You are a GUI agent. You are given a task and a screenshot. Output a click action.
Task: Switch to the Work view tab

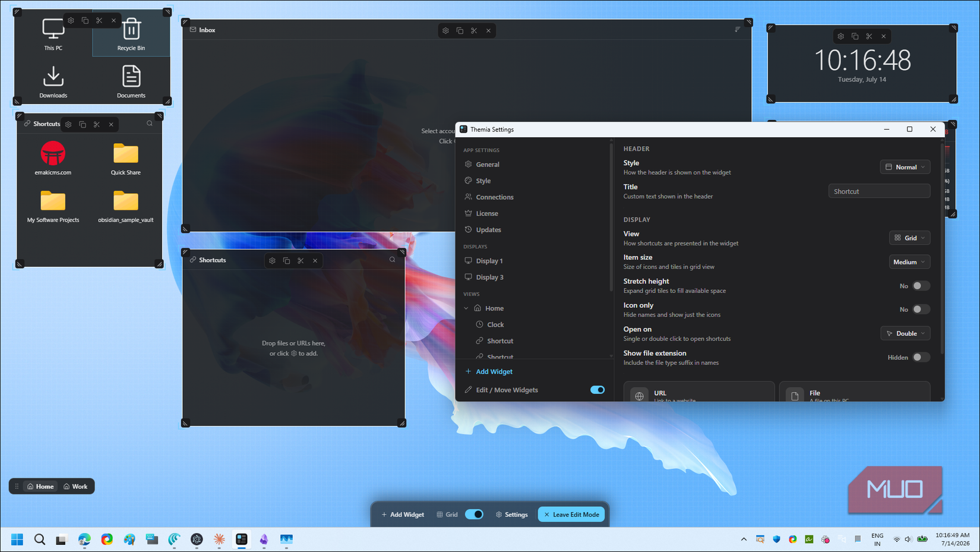click(x=75, y=486)
